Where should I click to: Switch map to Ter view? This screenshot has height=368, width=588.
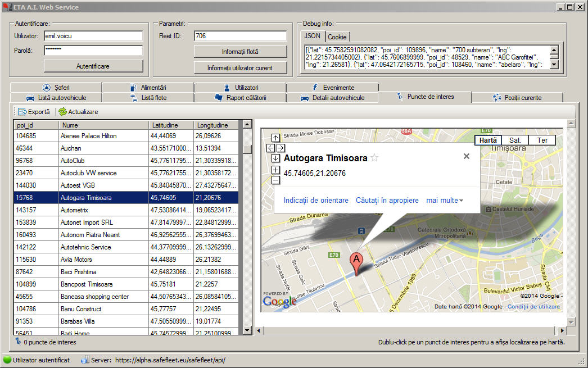pyautogui.click(x=542, y=140)
